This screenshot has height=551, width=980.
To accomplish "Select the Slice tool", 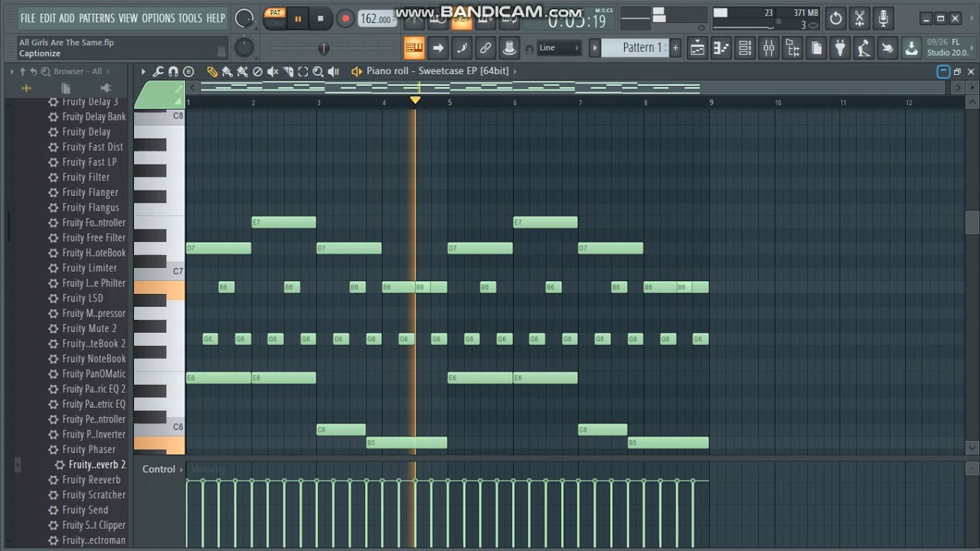I will click(288, 71).
